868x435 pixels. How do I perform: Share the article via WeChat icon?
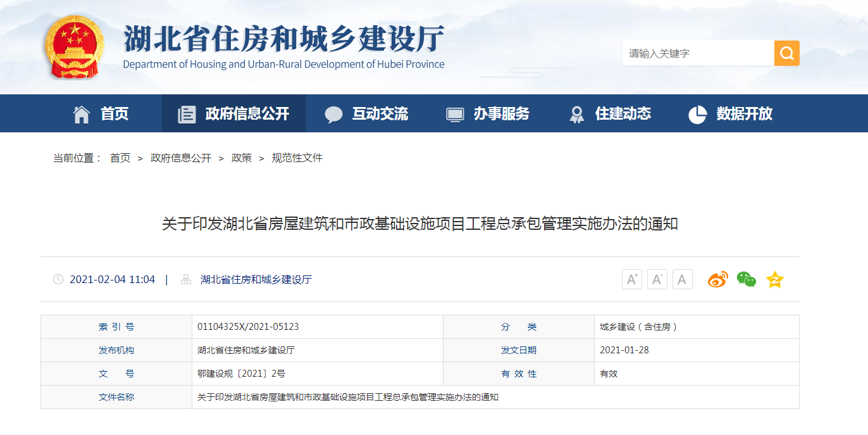click(x=747, y=279)
